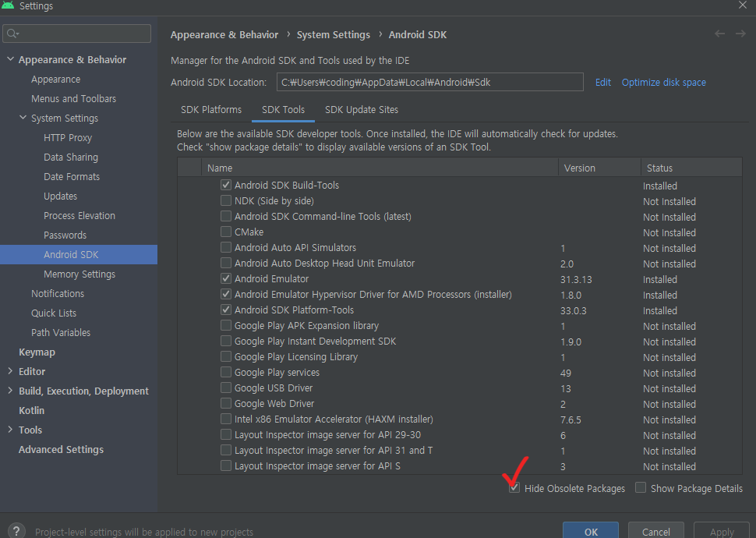Viewport: 756px width, 538px height.
Task: Sort by the Name column header
Action: [x=380, y=168]
